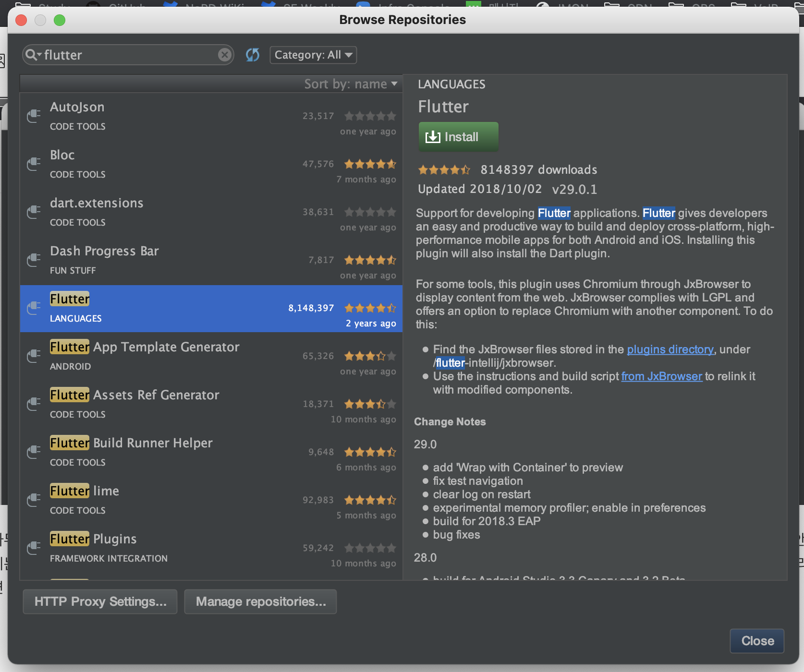Click the AutoJson plugin icon
804x672 pixels.
[x=33, y=116]
